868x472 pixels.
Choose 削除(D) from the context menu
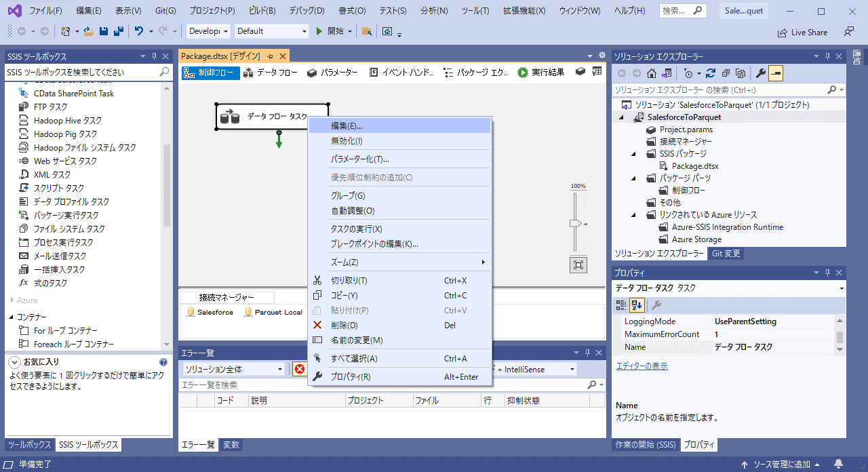pos(399,326)
